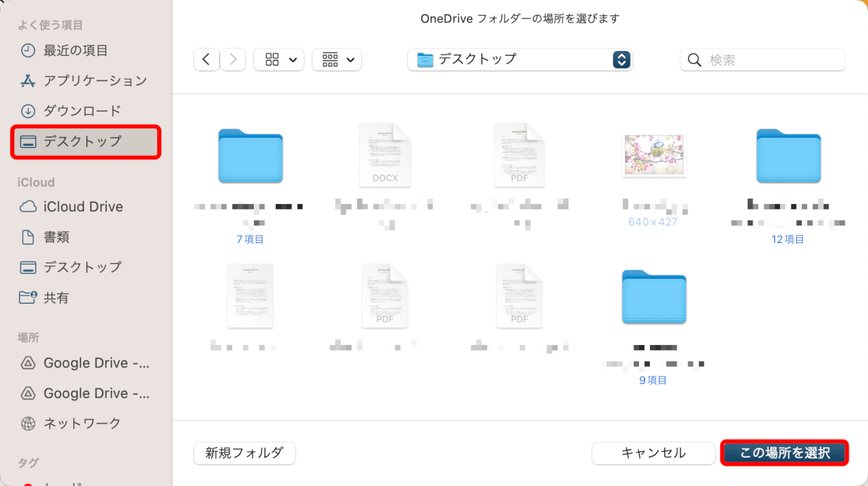
Task: Select the bird image thumbnail 640×427
Action: click(x=654, y=156)
